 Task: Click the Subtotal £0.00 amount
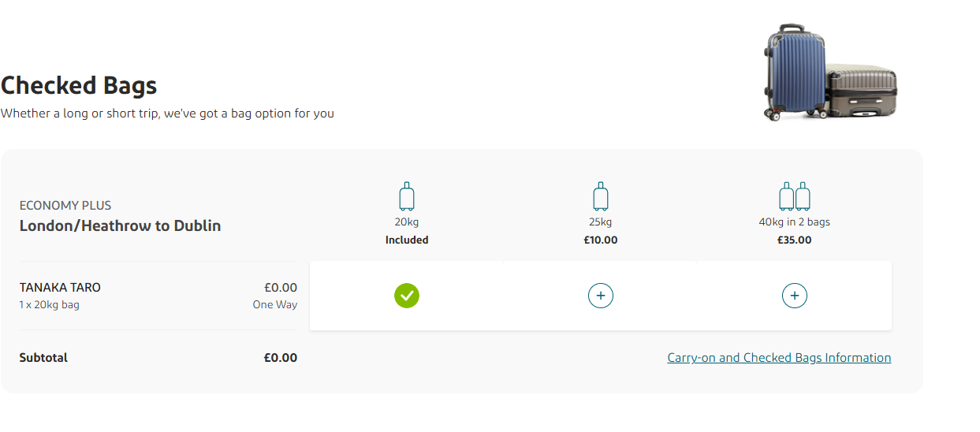pyautogui.click(x=281, y=358)
